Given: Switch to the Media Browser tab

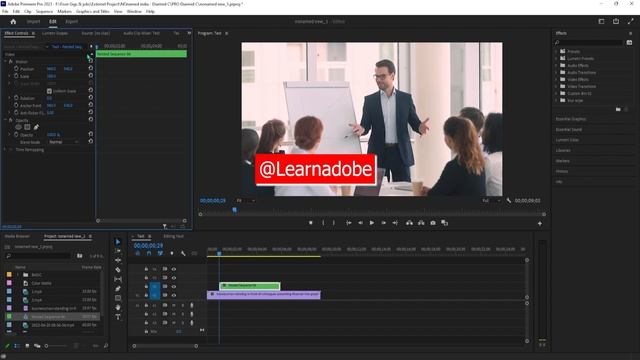Looking at the screenshot, I should click(17, 236).
